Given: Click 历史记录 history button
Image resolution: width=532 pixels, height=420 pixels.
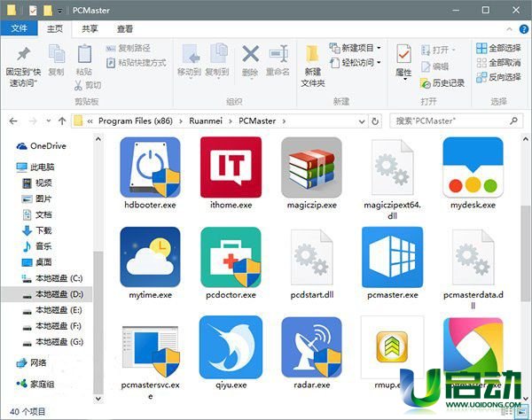Looking at the screenshot, I should pyautogui.click(x=442, y=83).
